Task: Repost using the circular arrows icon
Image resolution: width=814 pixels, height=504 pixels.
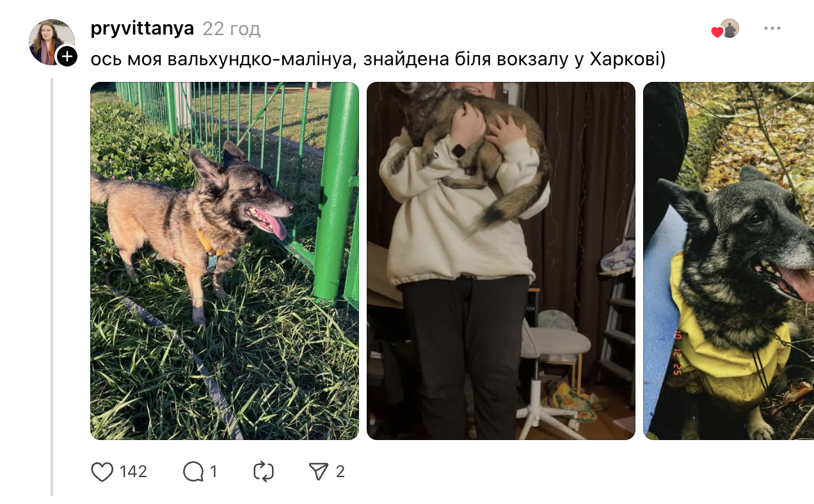Action: click(x=264, y=472)
